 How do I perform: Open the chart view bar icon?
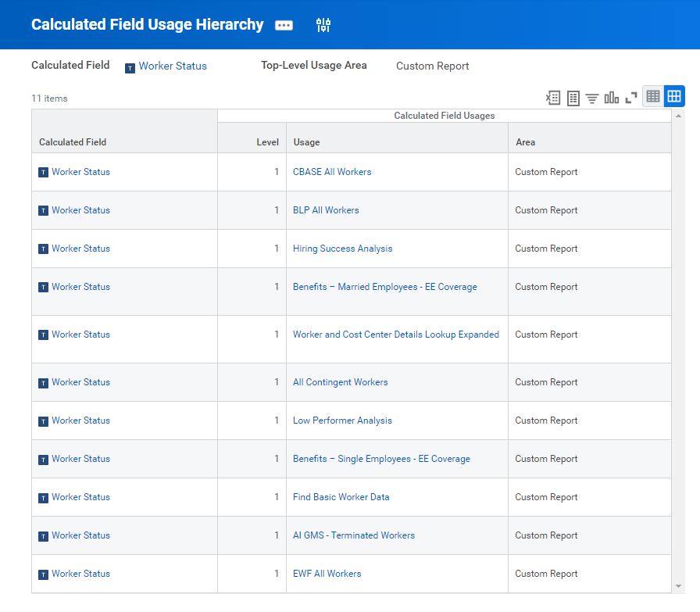click(612, 98)
